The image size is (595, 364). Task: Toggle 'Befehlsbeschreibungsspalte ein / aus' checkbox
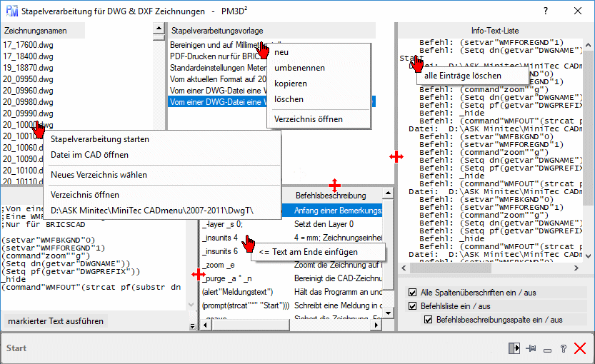pyautogui.click(x=428, y=320)
